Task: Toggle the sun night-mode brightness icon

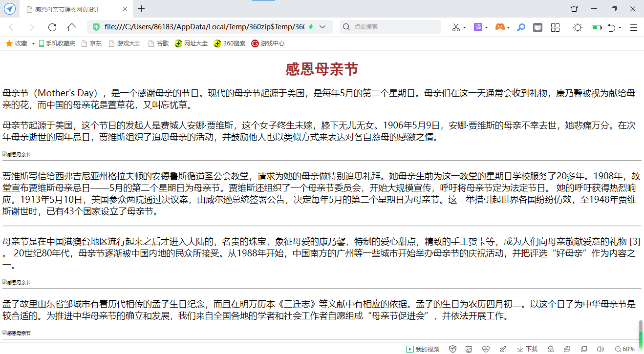Action: pyautogui.click(x=578, y=27)
